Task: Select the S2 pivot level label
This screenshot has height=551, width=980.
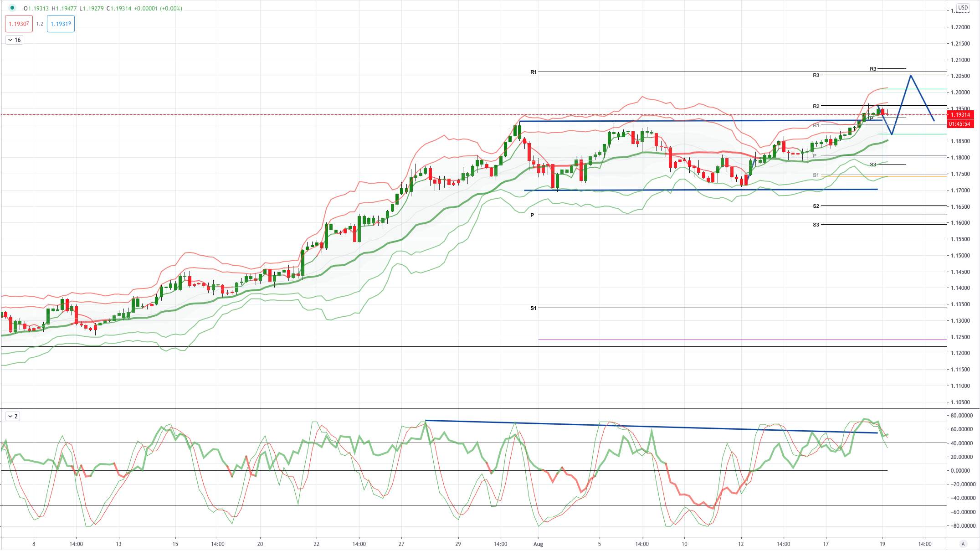Action: pyautogui.click(x=816, y=206)
